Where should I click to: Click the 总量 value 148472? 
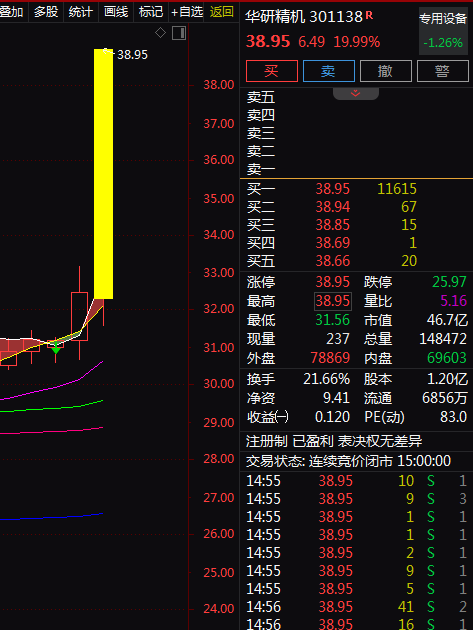coord(443,339)
